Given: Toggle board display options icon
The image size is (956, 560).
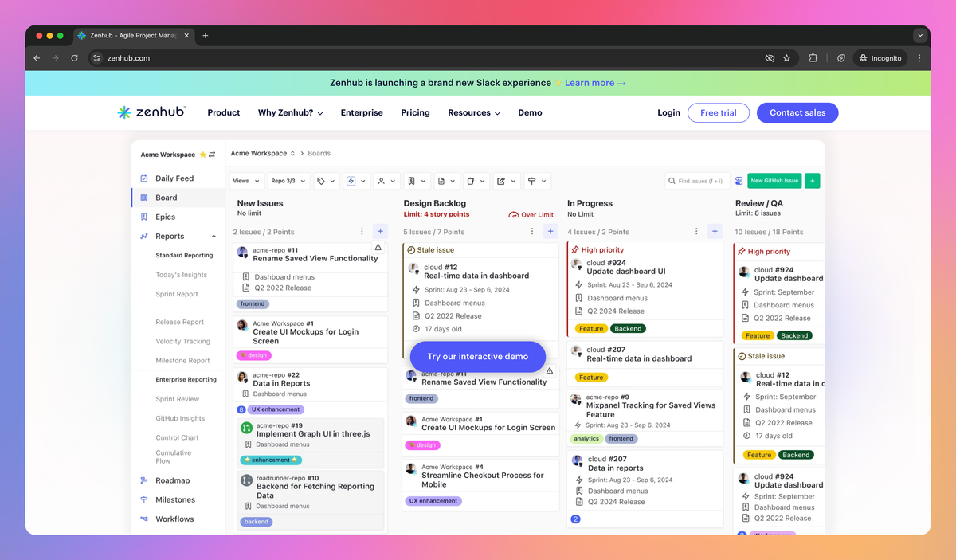Looking at the screenshot, I should (x=739, y=181).
